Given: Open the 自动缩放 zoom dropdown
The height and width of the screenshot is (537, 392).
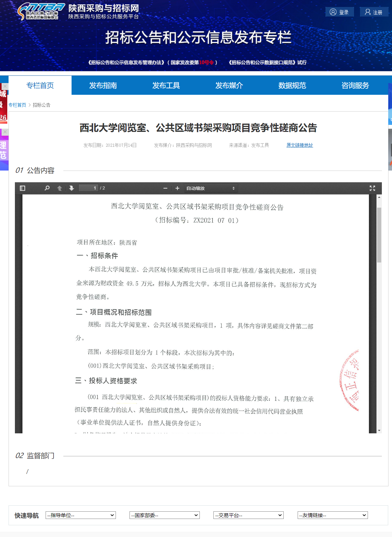Looking at the screenshot, I should click(x=211, y=188).
